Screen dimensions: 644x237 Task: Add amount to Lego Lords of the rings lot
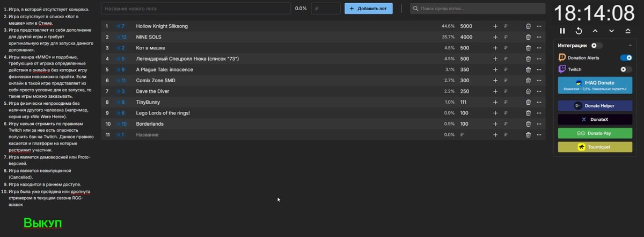point(495,113)
